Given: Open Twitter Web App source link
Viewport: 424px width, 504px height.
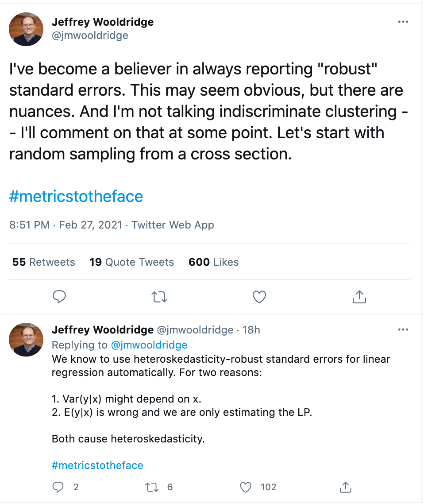Looking at the screenshot, I should [x=173, y=225].
